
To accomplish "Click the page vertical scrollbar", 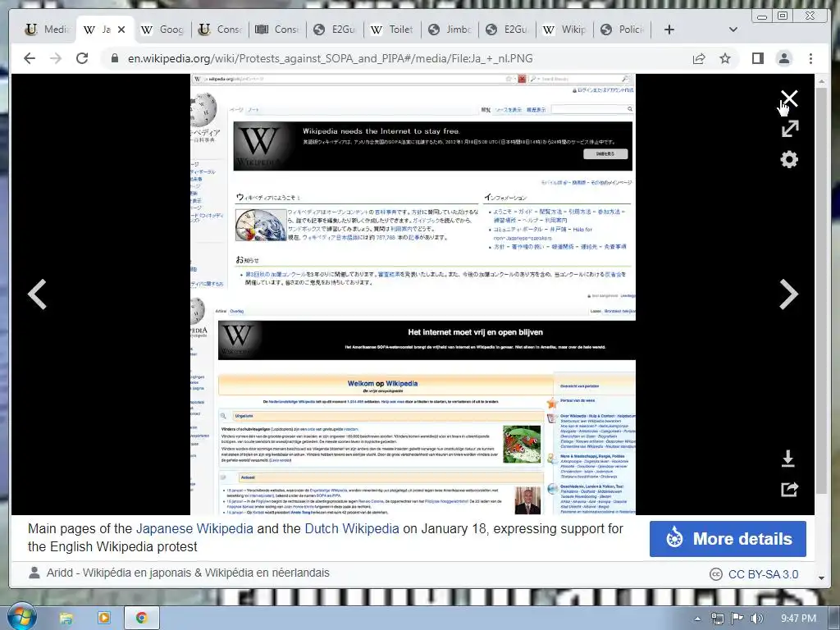I will (821, 290).
